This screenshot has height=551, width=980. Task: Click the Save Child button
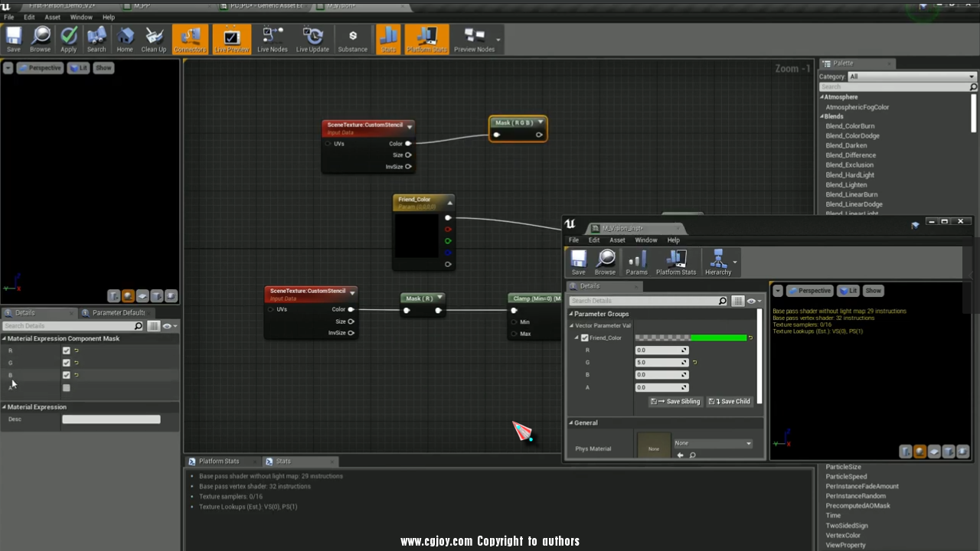(729, 401)
